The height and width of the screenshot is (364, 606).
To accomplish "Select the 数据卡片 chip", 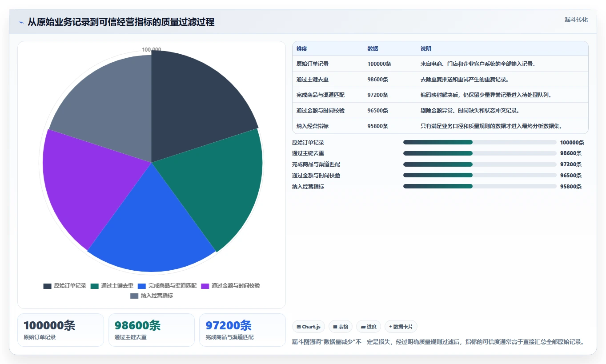I will [x=401, y=327].
